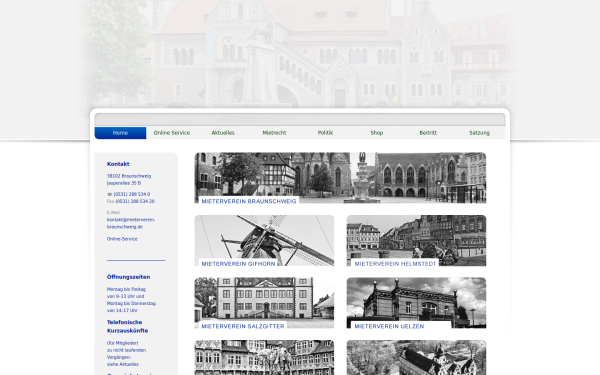Image resolution: width=600 pixels, height=375 pixels.
Task: Click the Telefonische Kurzauskünfte heading
Action: 127,326
